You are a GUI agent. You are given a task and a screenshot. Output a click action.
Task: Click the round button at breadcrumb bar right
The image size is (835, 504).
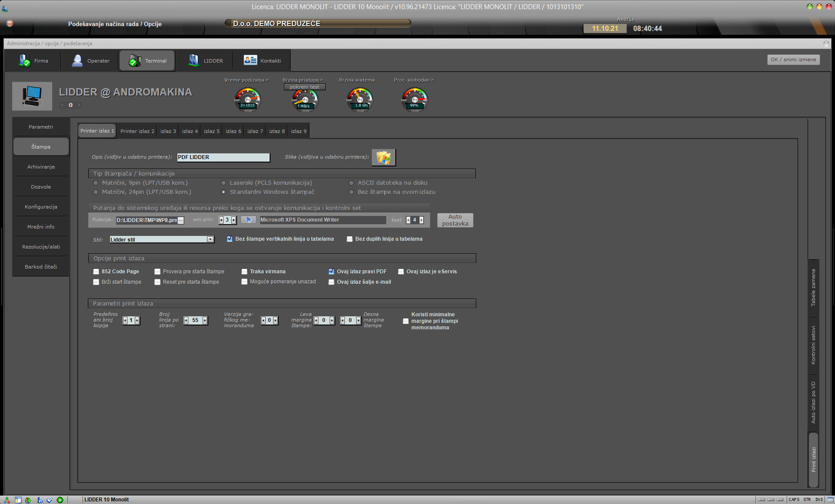point(826,43)
